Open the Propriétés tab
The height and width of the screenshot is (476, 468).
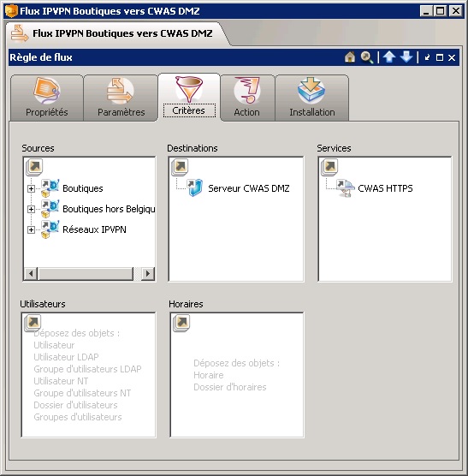(x=47, y=98)
